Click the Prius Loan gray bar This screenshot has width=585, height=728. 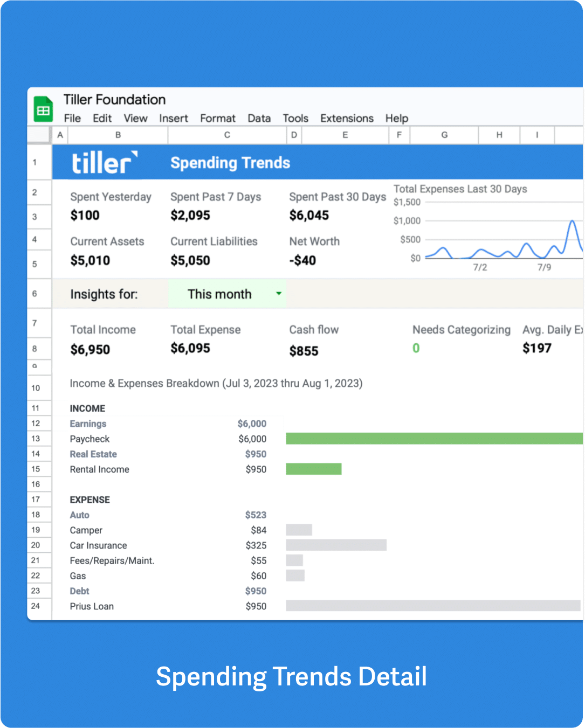coord(433,606)
